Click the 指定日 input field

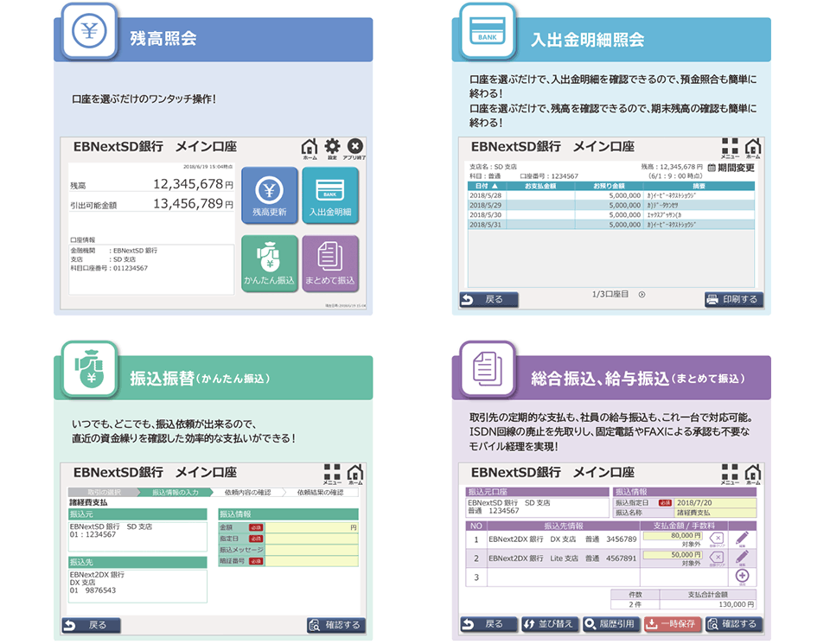311,539
